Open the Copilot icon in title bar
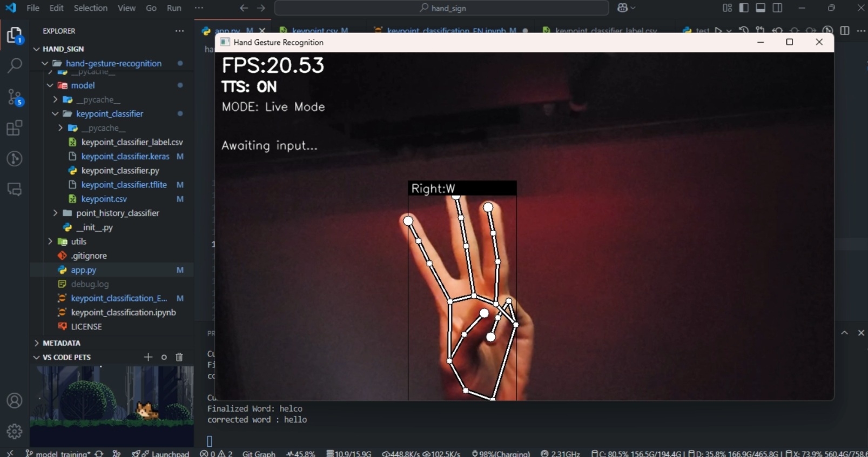The height and width of the screenshot is (457, 868). tap(622, 8)
